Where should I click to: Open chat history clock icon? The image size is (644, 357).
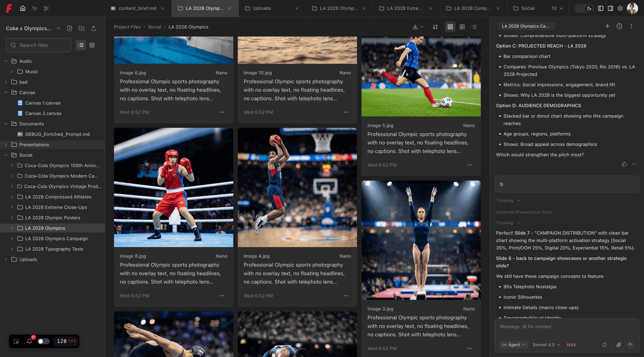(x=619, y=26)
